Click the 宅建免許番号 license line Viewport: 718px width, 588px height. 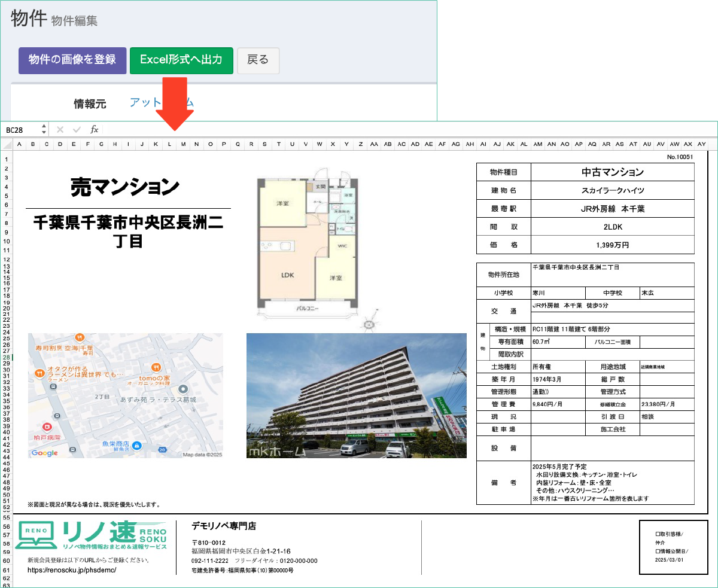click(242, 571)
